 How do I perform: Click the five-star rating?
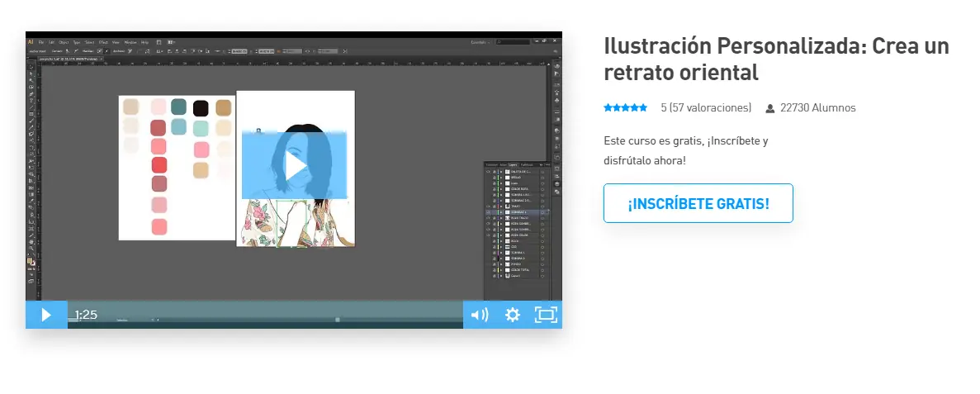point(626,107)
